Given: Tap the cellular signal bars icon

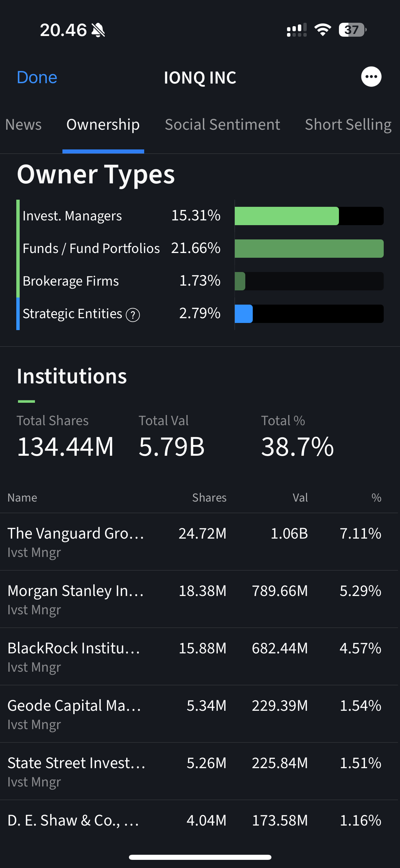Looking at the screenshot, I should [297, 30].
